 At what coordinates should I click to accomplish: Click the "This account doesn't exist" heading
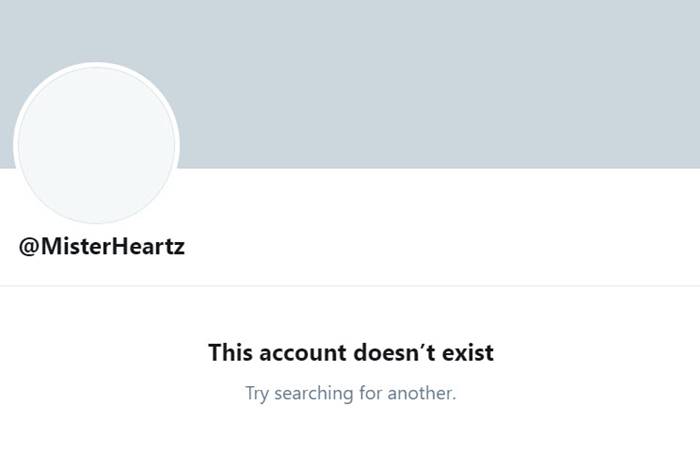tap(350, 352)
